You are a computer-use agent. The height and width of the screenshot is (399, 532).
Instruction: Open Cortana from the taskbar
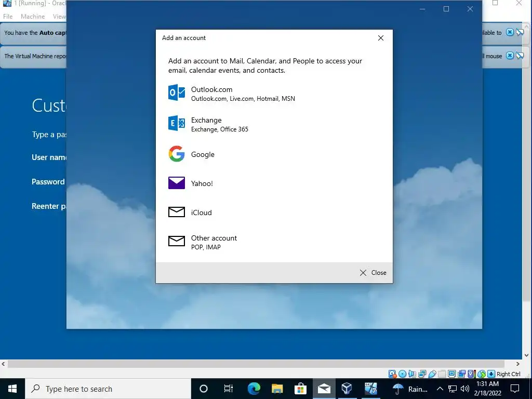203,389
